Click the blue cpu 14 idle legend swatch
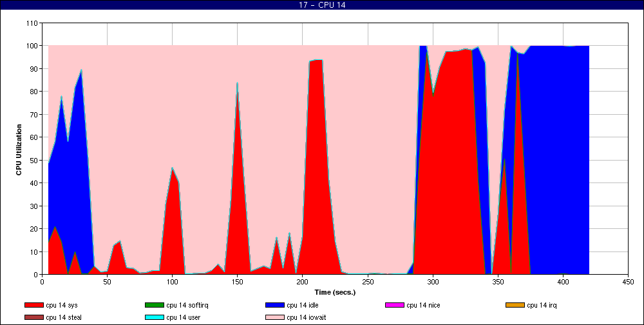This screenshot has height=325, width=644. [275, 305]
